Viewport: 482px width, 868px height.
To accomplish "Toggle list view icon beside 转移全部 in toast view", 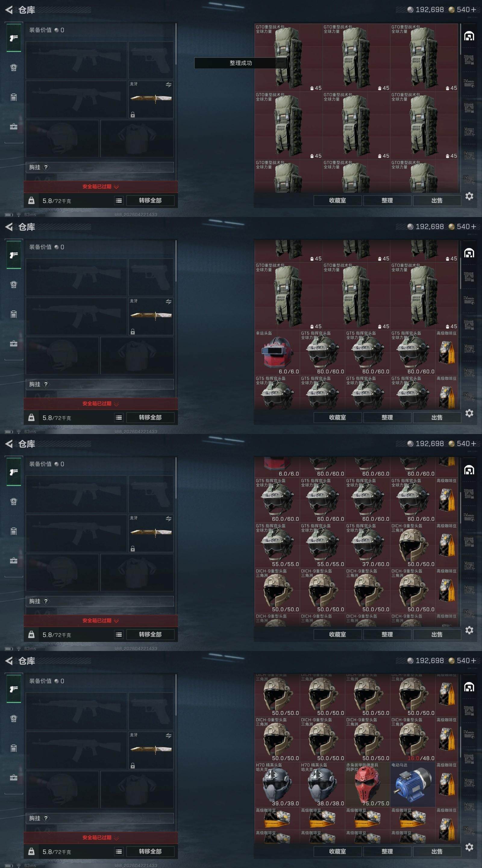I will (119, 200).
